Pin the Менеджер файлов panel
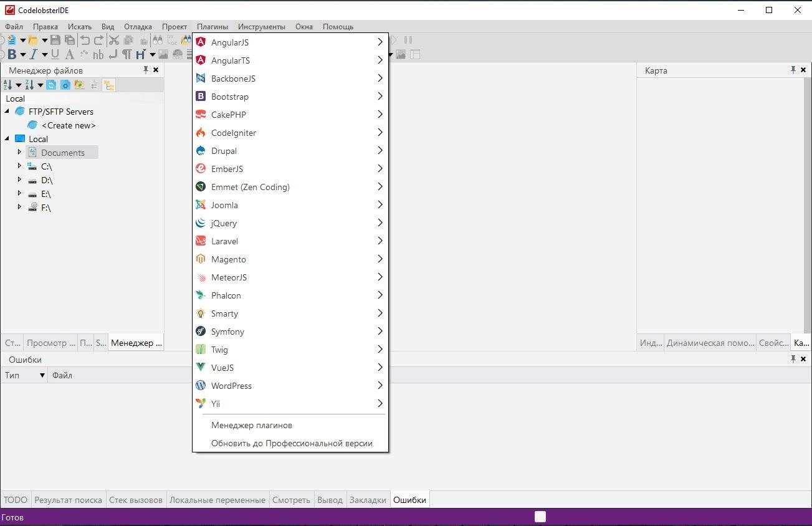The width and height of the screenshot is (812, 526). click(146, 70)
